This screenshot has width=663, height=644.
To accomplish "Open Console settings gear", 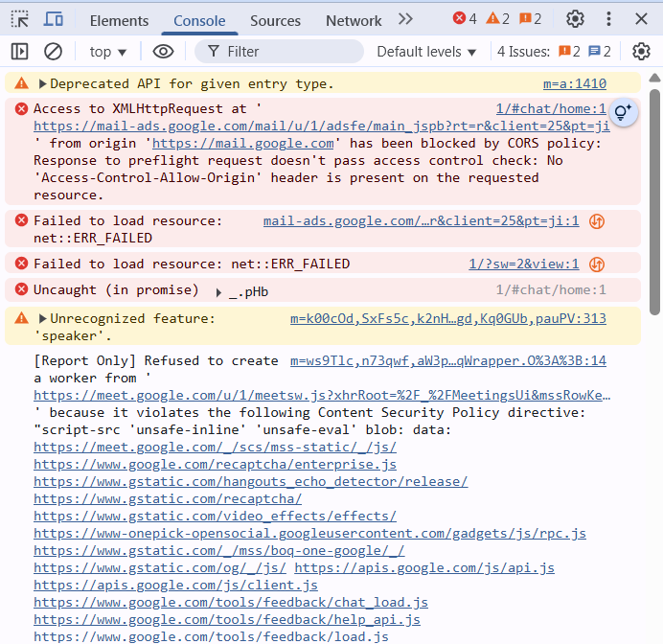I will coord(641,52).
